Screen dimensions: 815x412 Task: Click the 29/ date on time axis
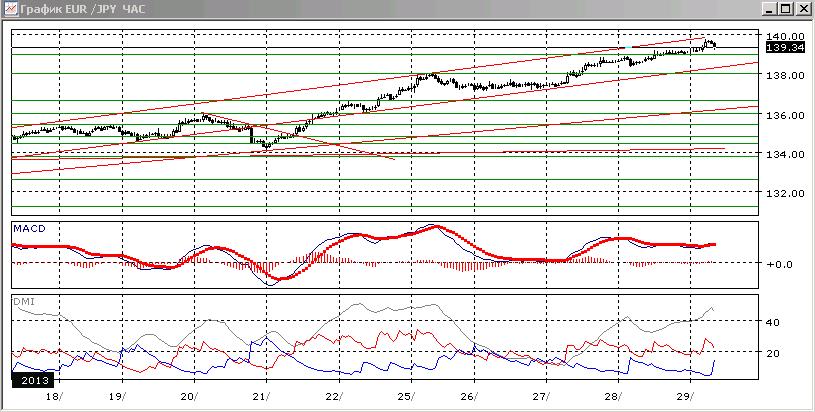tap(685, 397)
